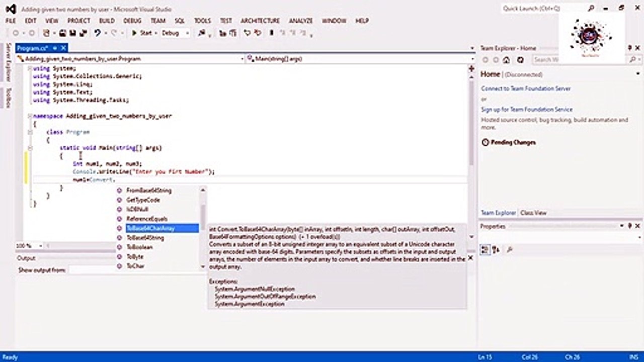Click Team Explorer back arrow button

point(485,60)
